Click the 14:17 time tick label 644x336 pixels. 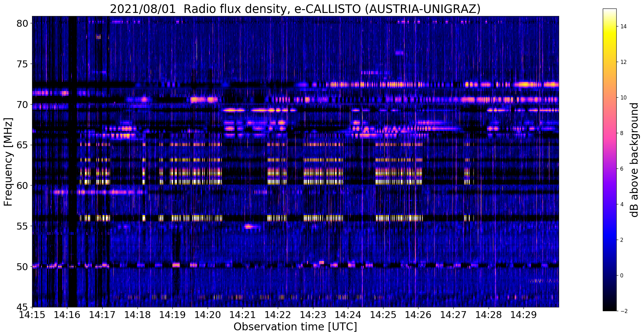(x=102, y=314)
